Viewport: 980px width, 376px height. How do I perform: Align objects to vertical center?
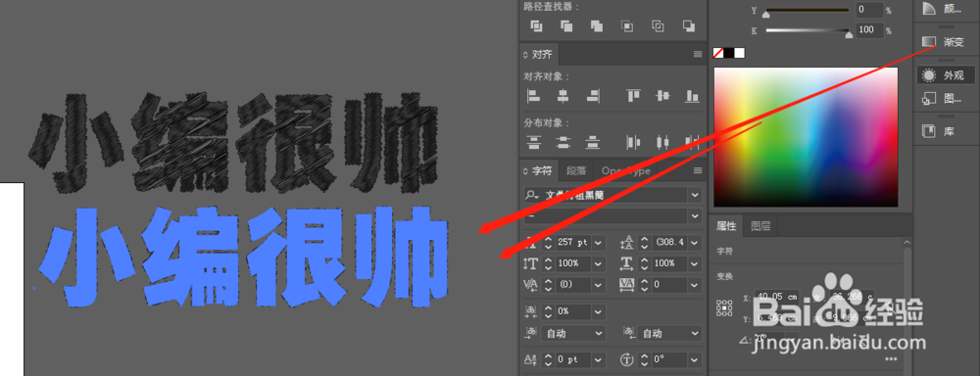tap(662, 96)
